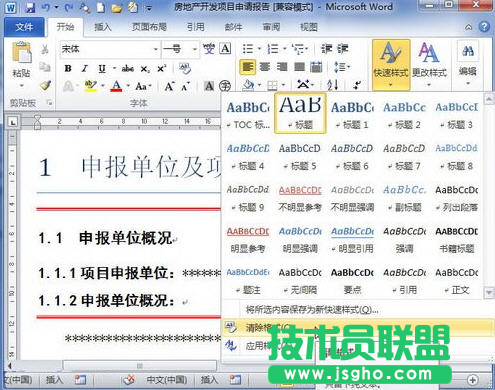Click the Justify alignment icon
Viewport: 495px width, 390px height.
tap(299, 67)
